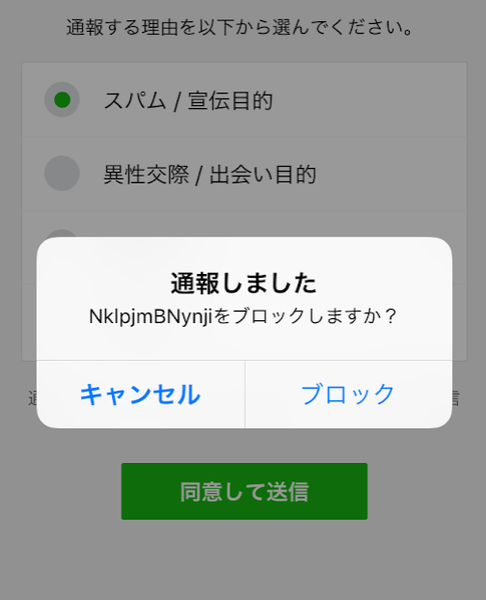The width and height of the screenshot is (486, 600).
Task: Click the スパム / 宣伝目的 label text
Action: [x=188, y=101]
